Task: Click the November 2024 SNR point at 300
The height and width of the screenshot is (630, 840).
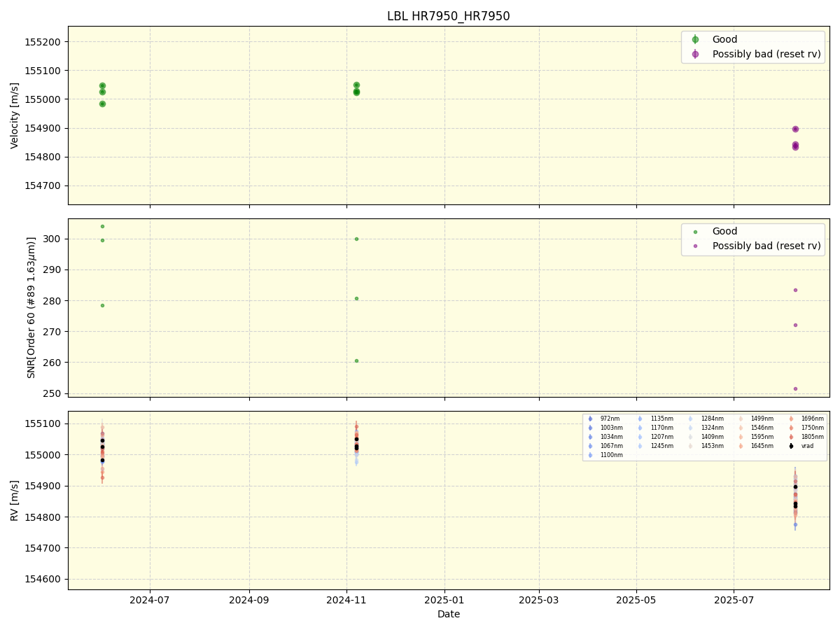Action: (356, 239)
